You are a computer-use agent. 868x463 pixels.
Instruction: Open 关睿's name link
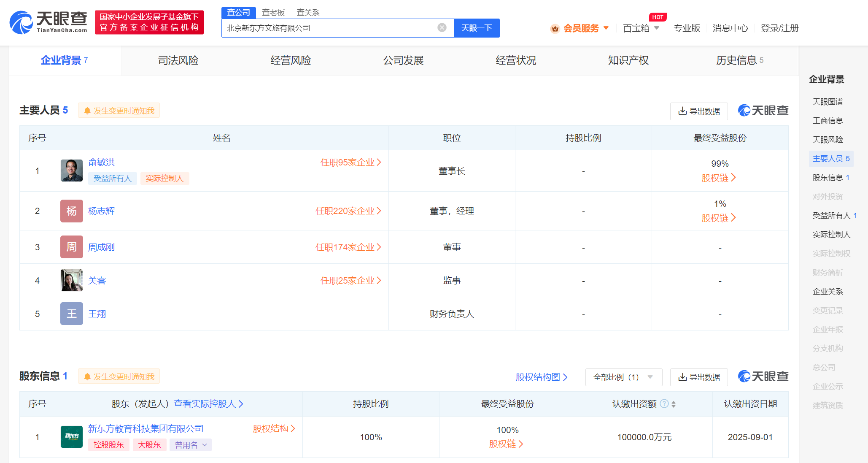[x=97, y=281]
